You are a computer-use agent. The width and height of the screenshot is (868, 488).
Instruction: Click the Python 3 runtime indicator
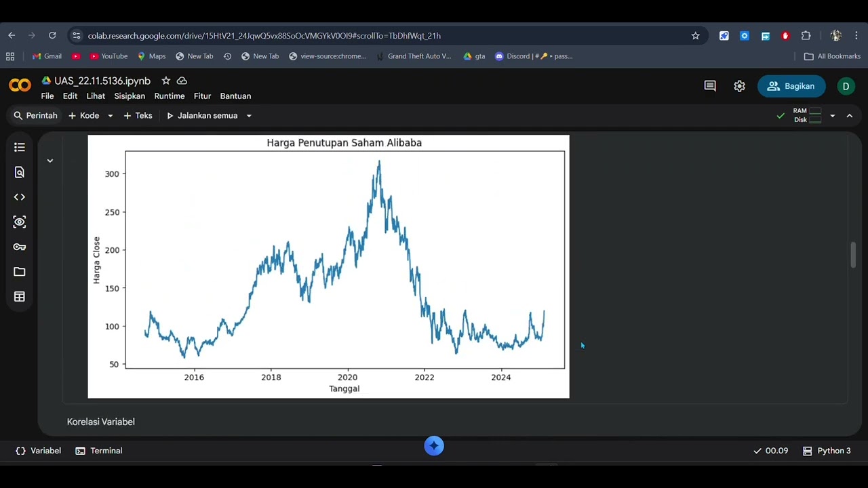pyautogui.click(x=827, y=451)
